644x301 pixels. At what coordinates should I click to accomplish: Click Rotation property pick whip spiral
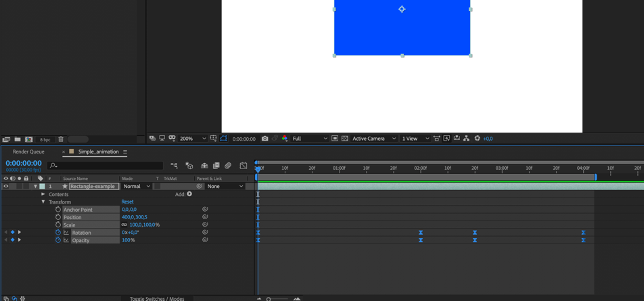click(x=205, y=233)
